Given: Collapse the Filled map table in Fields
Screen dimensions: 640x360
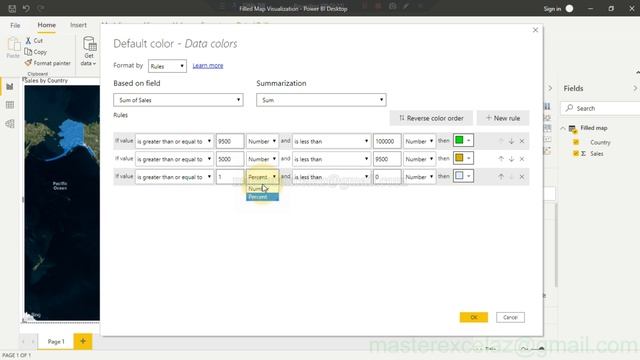Looking at the screenshot, I should (x=563, y=128).
